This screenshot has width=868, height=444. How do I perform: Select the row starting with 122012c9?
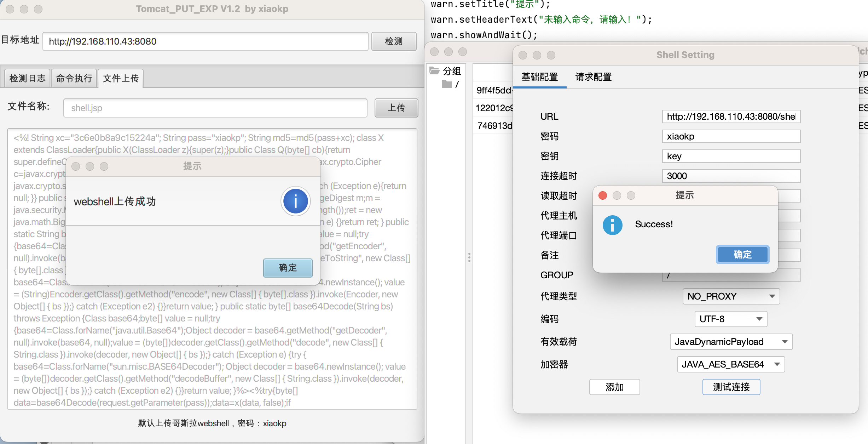click(x=494, y=108)
